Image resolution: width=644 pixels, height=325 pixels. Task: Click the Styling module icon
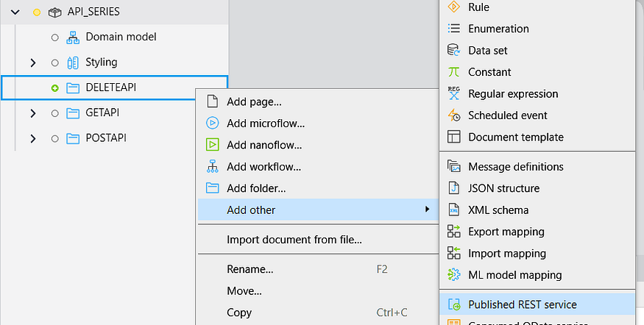pos(73,63)
